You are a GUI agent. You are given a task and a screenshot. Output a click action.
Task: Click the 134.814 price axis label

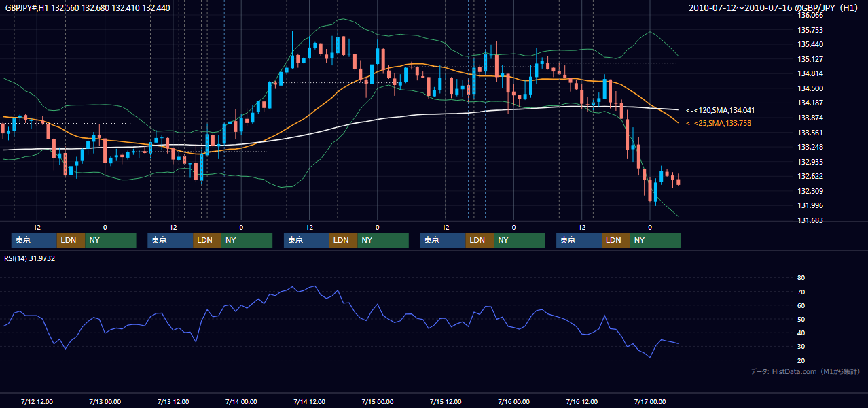click(x=810, y=73)
